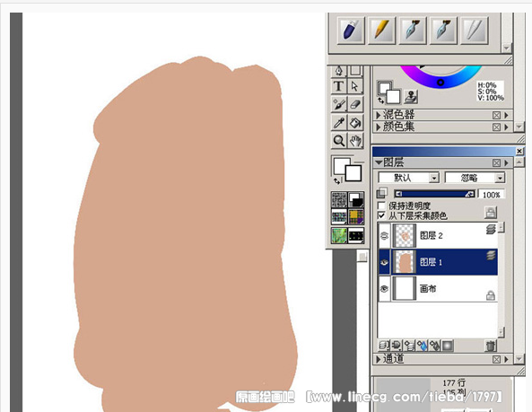This screenshot has height=412, width=532.
Task: Select the Dropper tool
Action: point(338,122)
